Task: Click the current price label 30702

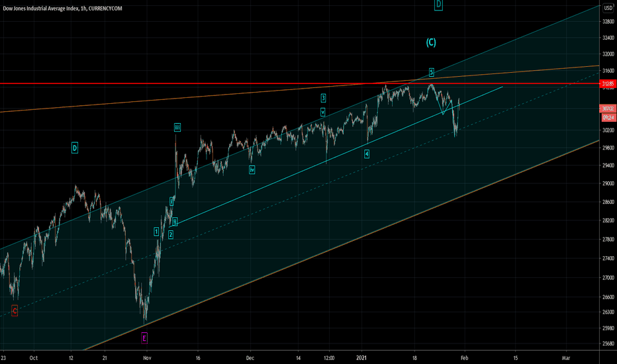Action: (x=608, y=109)
